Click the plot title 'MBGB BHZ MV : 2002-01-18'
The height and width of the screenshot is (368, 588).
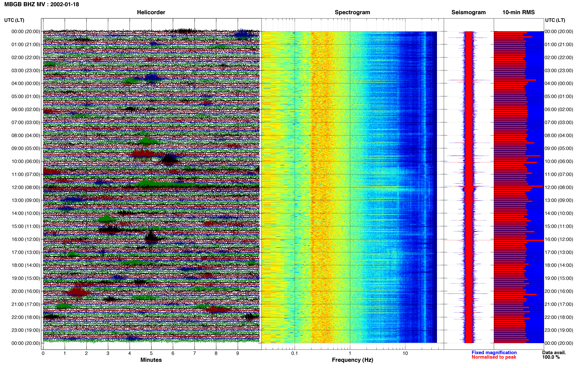pyautogui.click(x=42, y=4)
